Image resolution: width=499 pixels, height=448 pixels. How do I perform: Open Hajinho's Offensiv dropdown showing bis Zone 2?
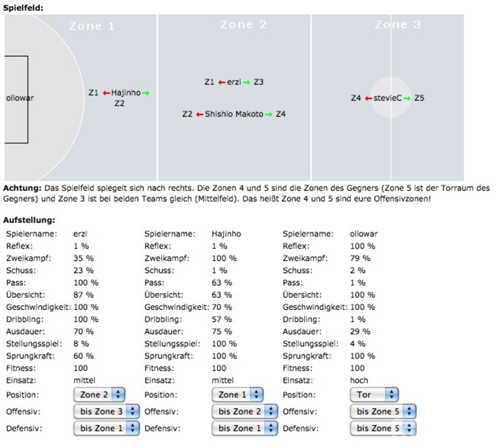point(244,411)
